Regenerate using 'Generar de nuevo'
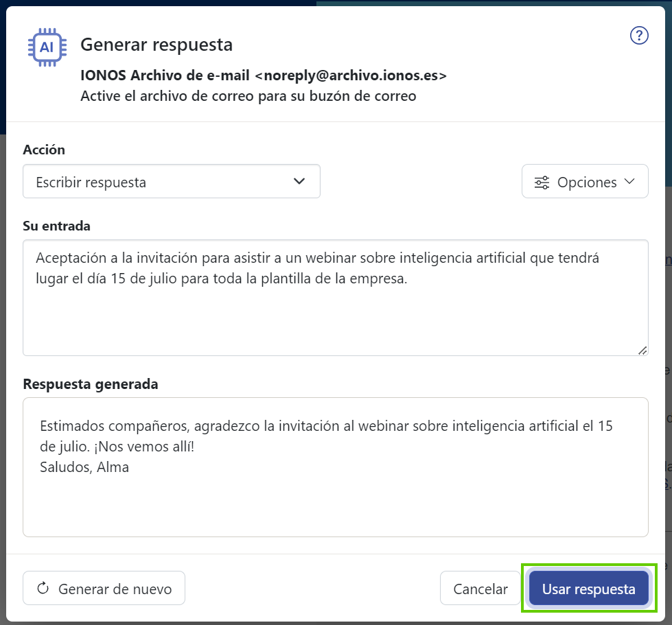Screen dimensions: 672x625 (x=104, y=589)
